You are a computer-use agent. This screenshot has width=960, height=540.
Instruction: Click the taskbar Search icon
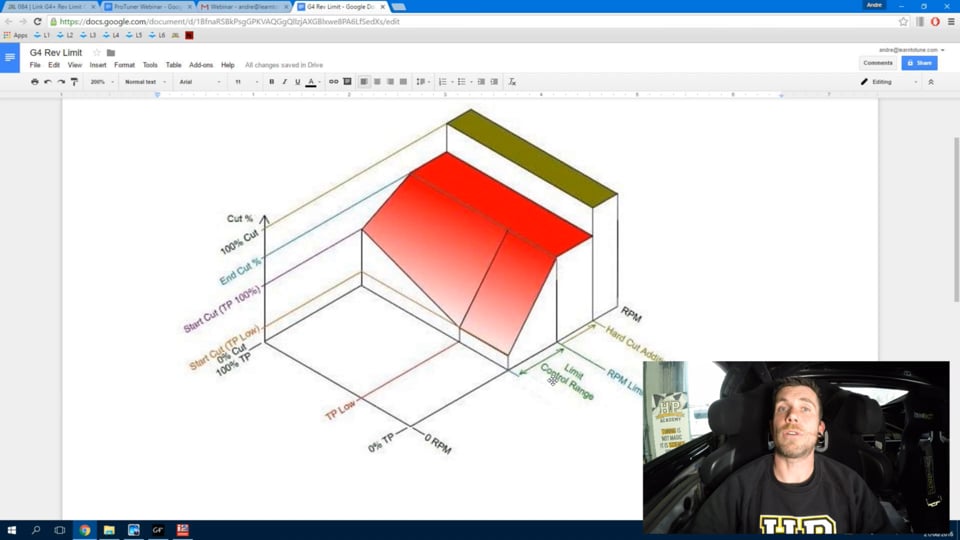point(36,530)
